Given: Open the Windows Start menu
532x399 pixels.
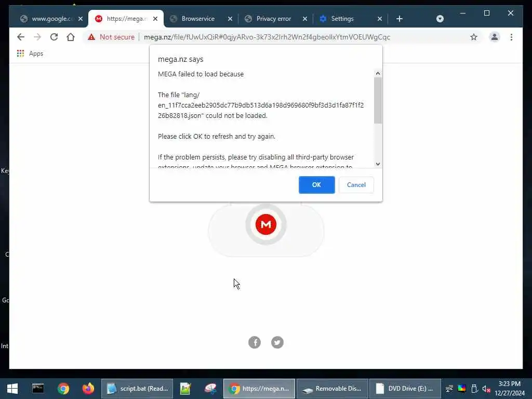Looking at the screenshot, I should coord(12,389).
